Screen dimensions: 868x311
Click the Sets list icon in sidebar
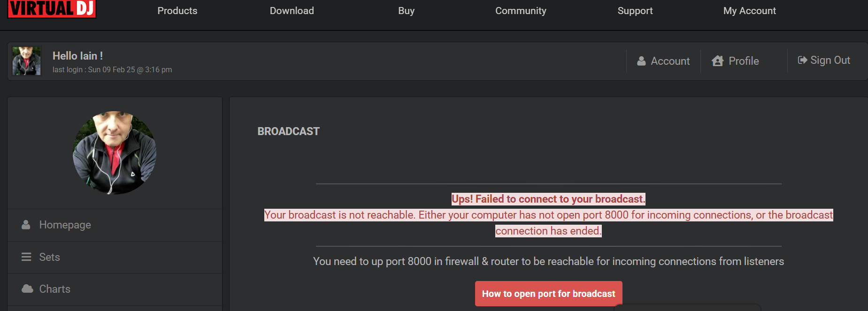(x=26, y=257)
